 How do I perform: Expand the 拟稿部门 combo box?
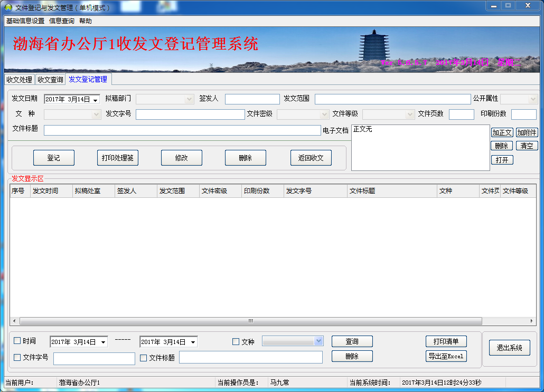pyautogui.click(x=189, y=100)
